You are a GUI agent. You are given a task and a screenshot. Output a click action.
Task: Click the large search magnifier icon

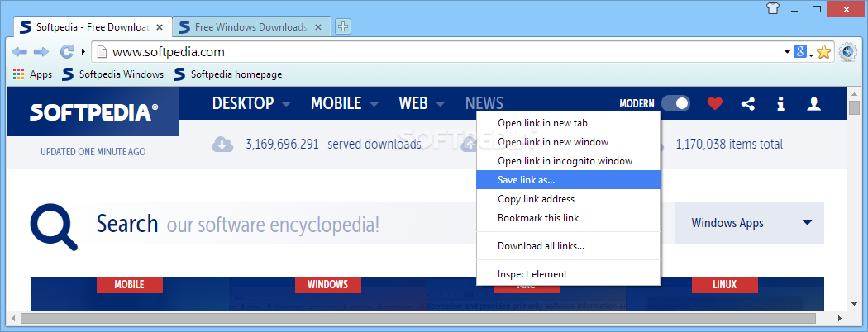pyautogui.click(x=54, y=227)
